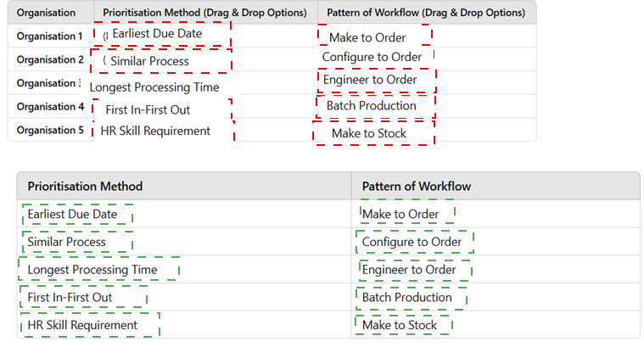The width and height of the screenshot is (644, 347).
Task: Pick the green Longest Processing Time option
Action: [x=99, y=269]
